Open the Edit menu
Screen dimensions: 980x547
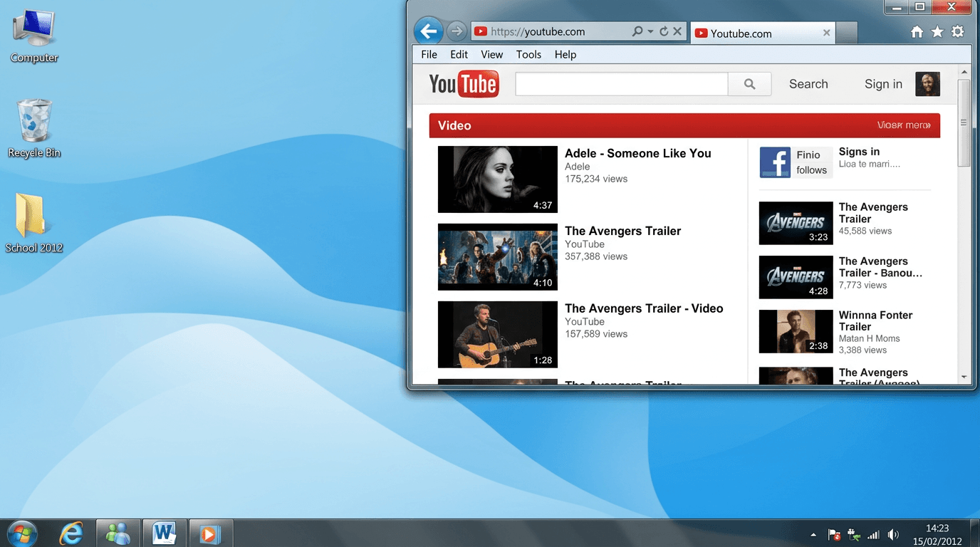(459, 54)
